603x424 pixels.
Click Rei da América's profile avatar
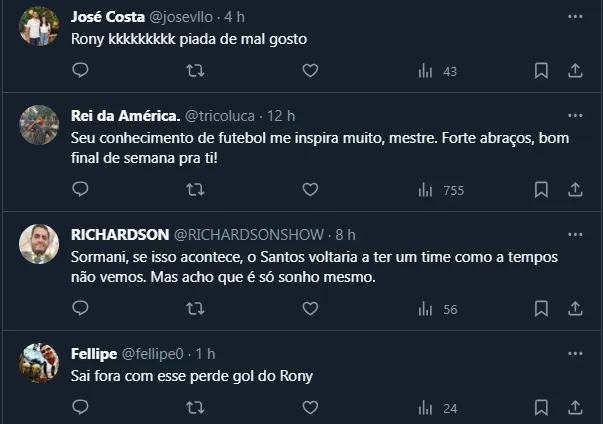[x=39, y=125]
